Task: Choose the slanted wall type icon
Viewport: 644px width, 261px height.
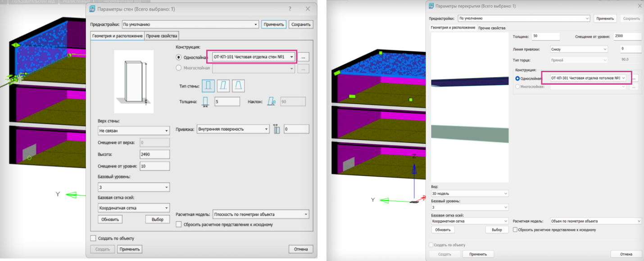Action: (x=223, y=85)
